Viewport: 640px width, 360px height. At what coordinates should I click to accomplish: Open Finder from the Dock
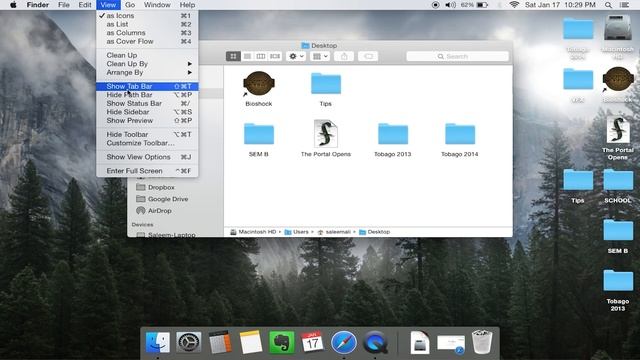tap(158, 342)
